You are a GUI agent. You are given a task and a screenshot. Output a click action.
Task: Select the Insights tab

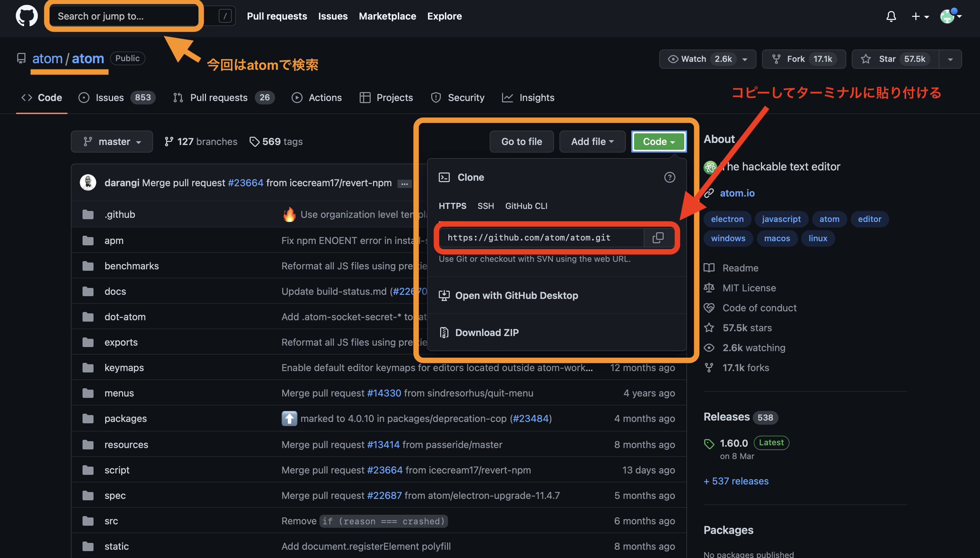point(537,97)
